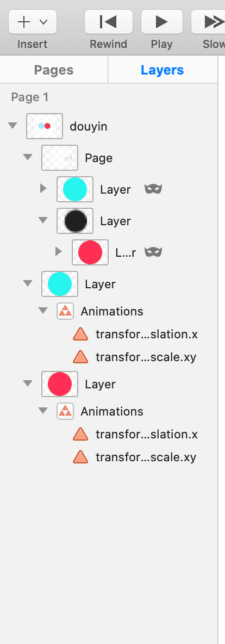Select red layer's translation.x animation icon
225x644 pixels.
point(80,434)
